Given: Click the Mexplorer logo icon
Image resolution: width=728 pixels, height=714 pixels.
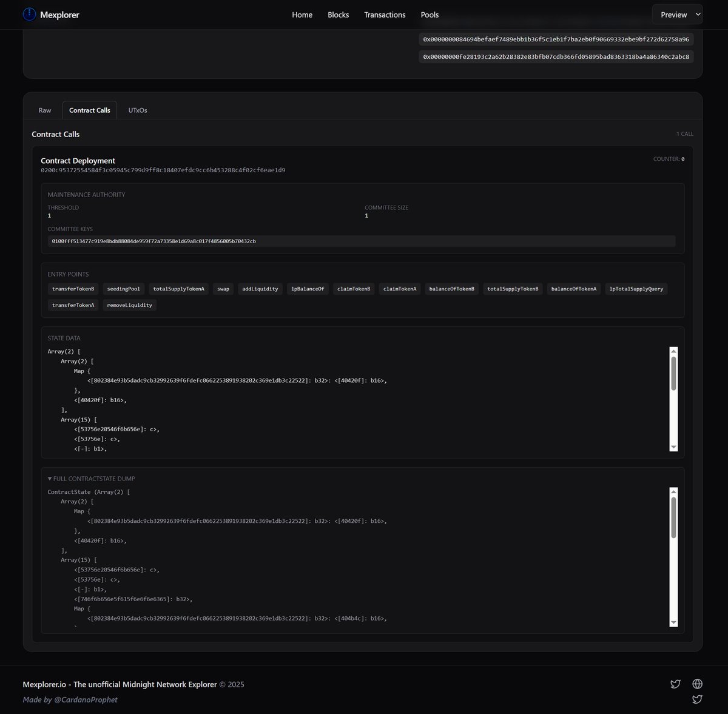Looking at the screenshot, I should pyautogui.click(x=29, y=15).
